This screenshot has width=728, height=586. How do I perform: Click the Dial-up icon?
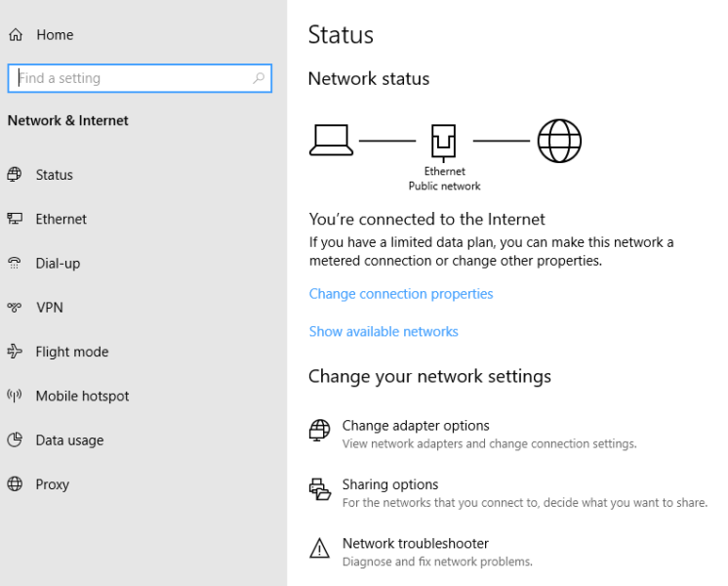(15, 264)
